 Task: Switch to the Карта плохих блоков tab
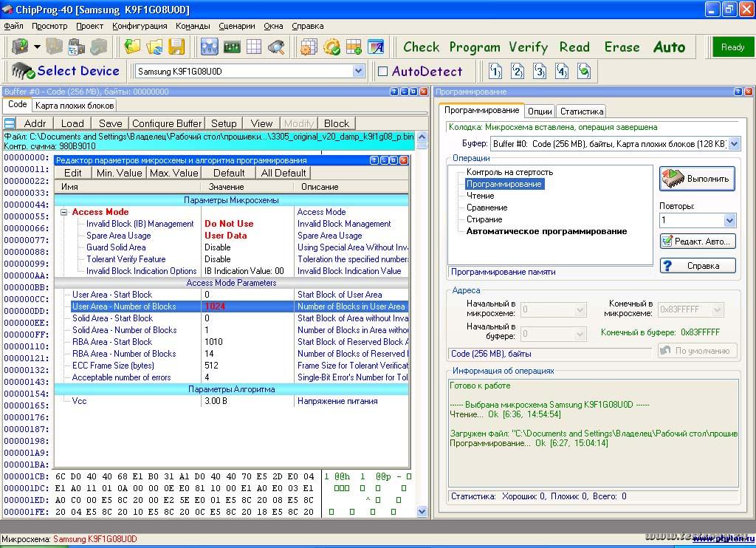pos(75,106)
